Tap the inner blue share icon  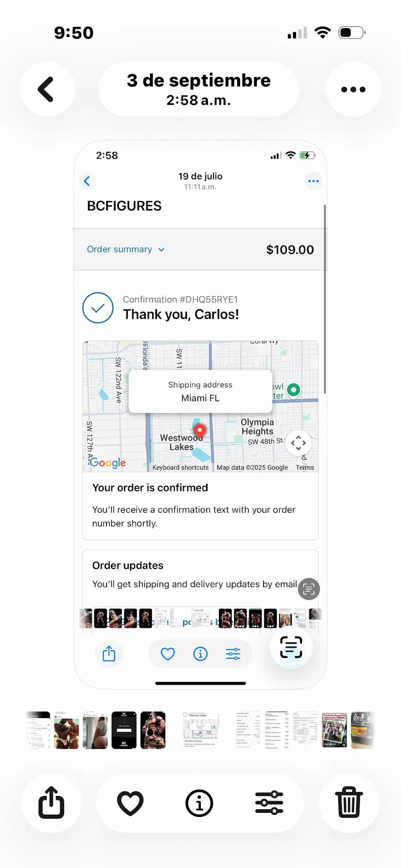[x=109, y=654]
